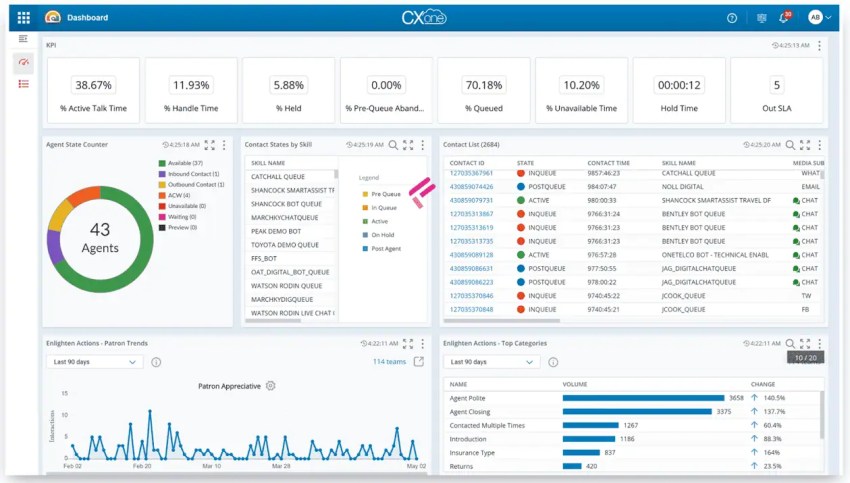Image resolution: width=850 pixels, height=483 pixels.
Task: Expand Agent State Counter widget to fullscreen
Action: point(208,145)
